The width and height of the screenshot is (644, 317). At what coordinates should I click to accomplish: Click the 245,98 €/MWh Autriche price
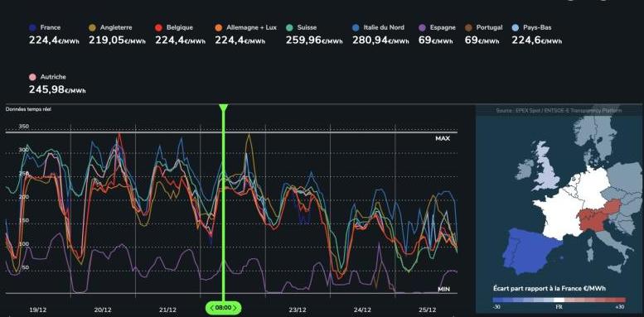[x=57, y=89]
